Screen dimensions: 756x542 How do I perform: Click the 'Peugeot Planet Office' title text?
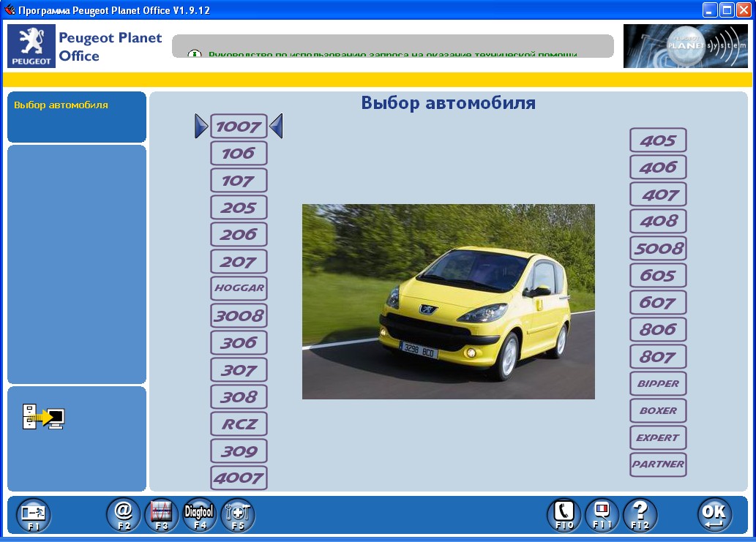pos(111,46)
